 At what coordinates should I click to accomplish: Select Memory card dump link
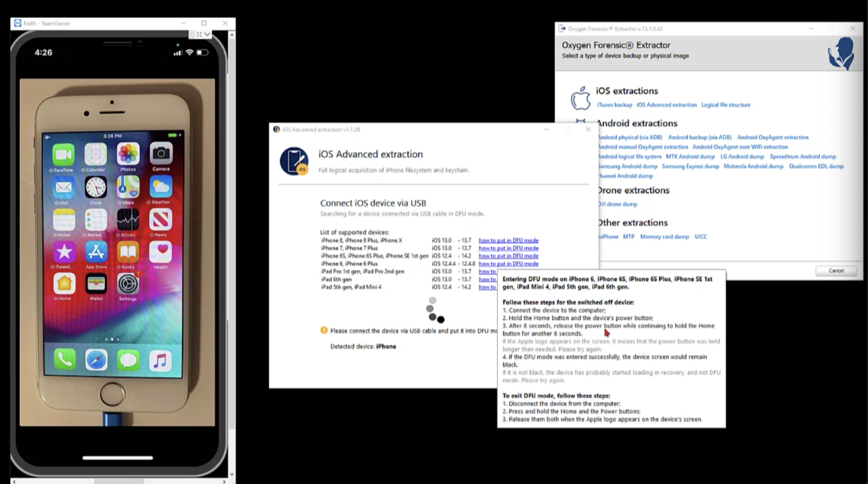[665, 237]
